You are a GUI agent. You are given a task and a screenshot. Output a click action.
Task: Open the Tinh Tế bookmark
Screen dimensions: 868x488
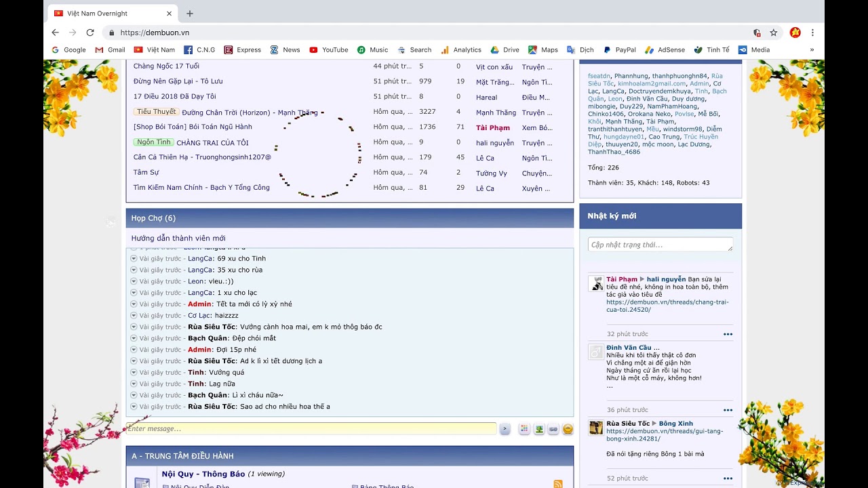point(711,49)
